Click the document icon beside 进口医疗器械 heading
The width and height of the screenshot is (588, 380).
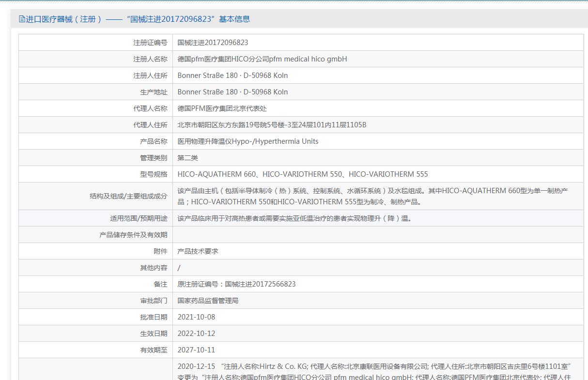tap(22, 19)
